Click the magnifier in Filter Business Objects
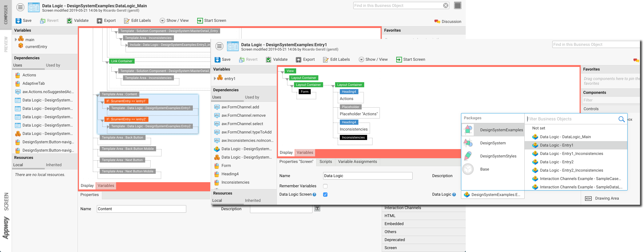 pyautogui.click(x=622, y=119)
